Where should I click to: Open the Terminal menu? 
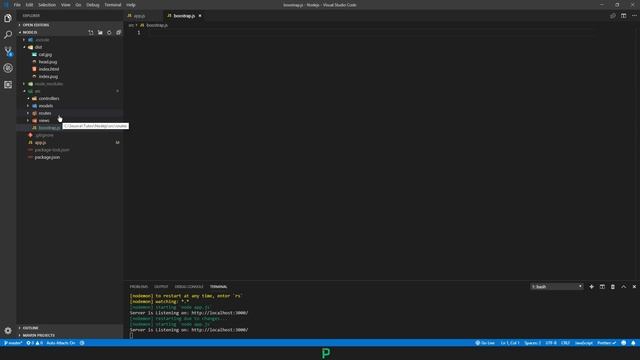(x=113, y=5)
